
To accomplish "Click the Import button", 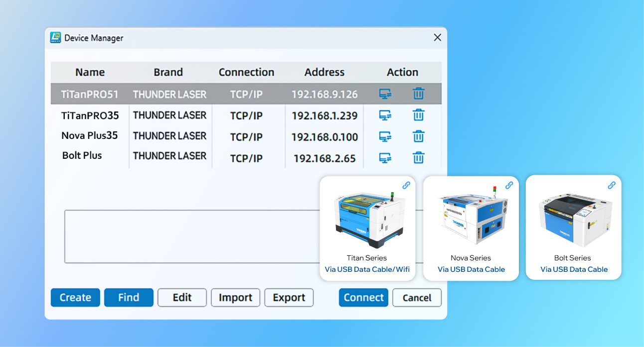I will click(235, 298).
